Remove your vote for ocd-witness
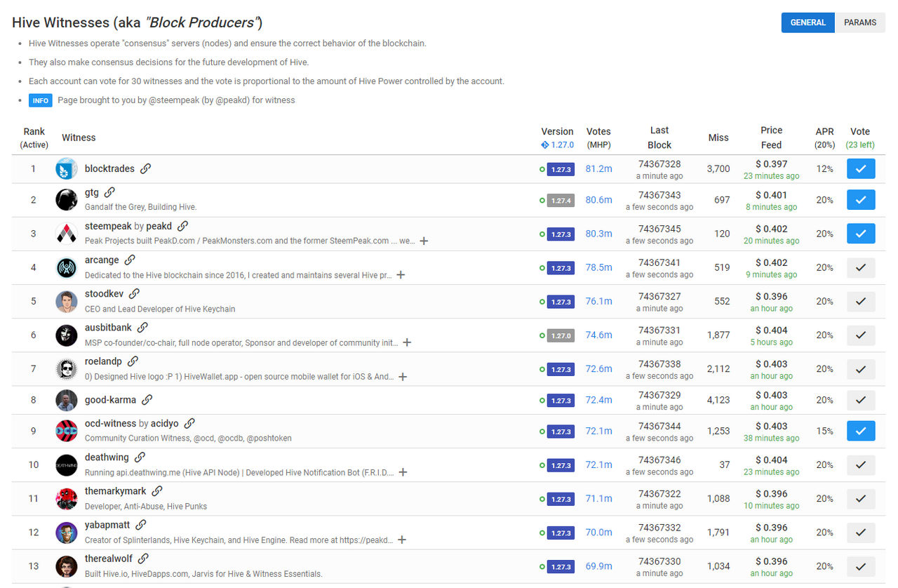Screen dimensions: 898x588 coord(861,431)
